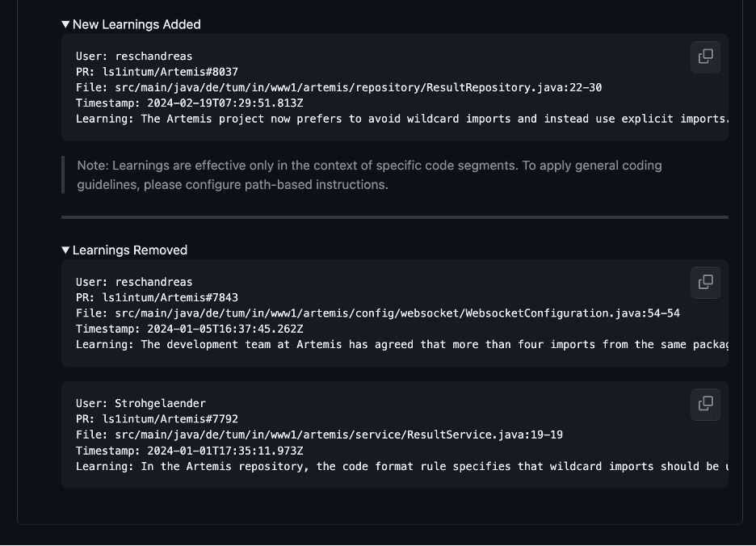Screen dimensions: 756x546
Task: Copy the Strohgelaender removed learning entry
Action: point(705,404)
